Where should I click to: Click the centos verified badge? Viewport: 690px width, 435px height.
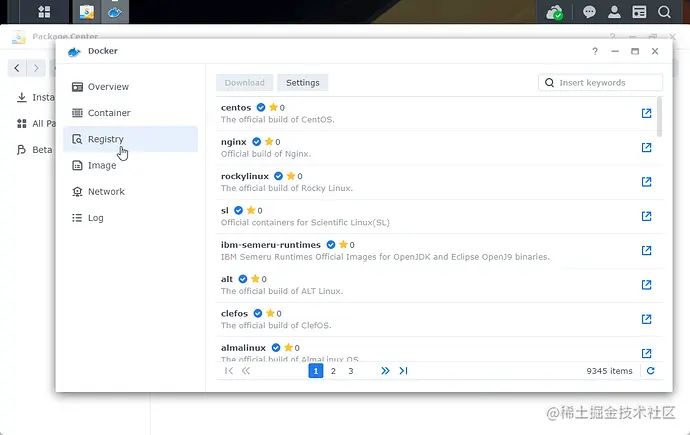(261, 107)
